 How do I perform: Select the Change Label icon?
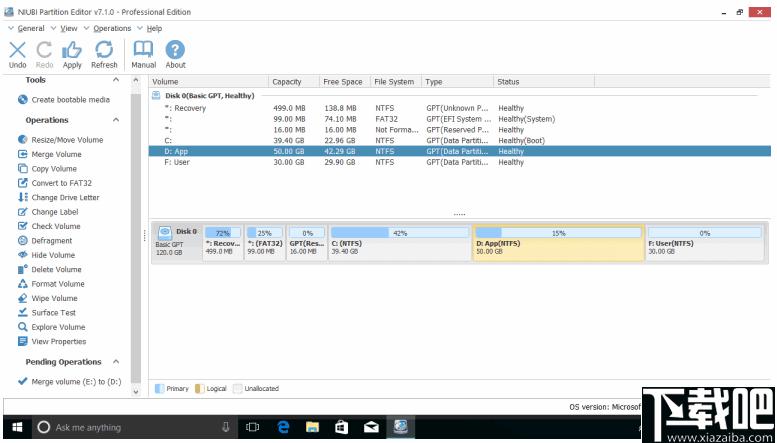(x=22, y=212)
